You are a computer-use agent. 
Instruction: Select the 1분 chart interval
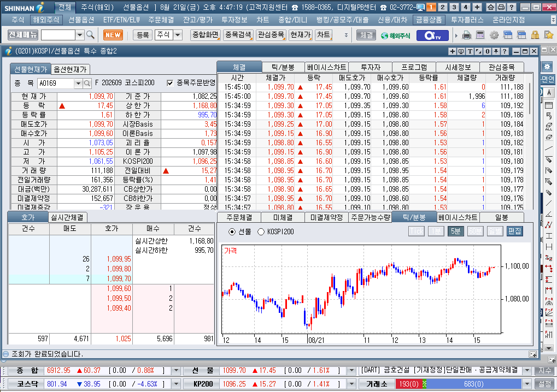click(x=436, y=231)
